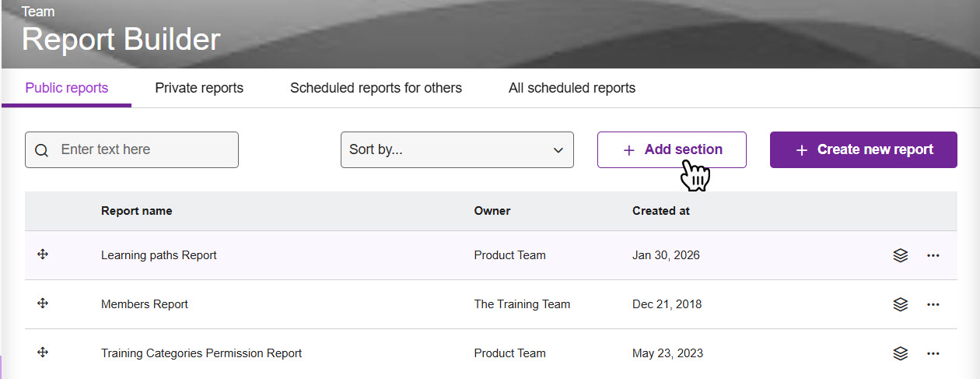Select the Public reports tab
This screenshot has height=379, width=980.
(x=67, y=88)
